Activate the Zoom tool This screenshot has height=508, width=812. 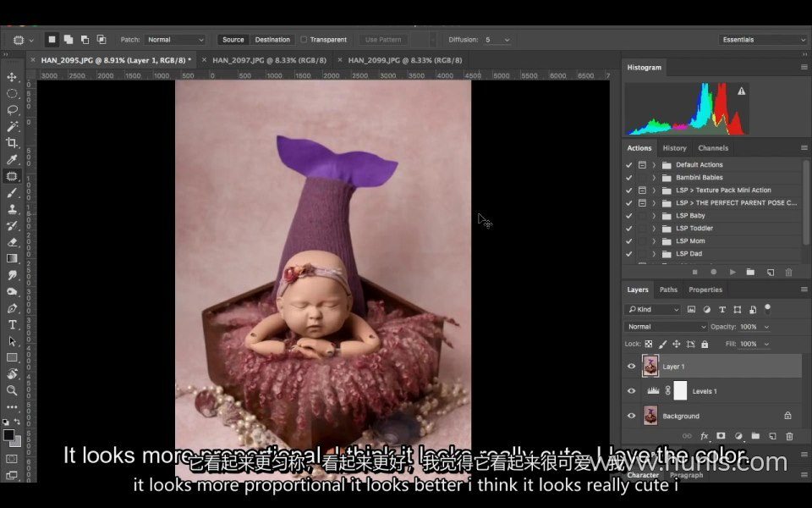click(x=12, y=390)
